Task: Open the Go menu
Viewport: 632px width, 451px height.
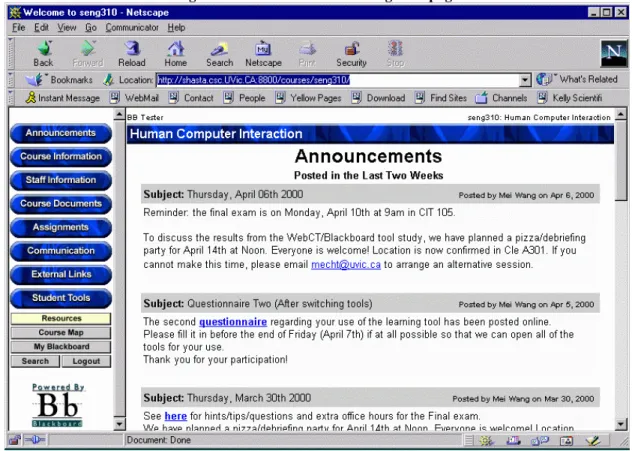Action: pos(91,27)
